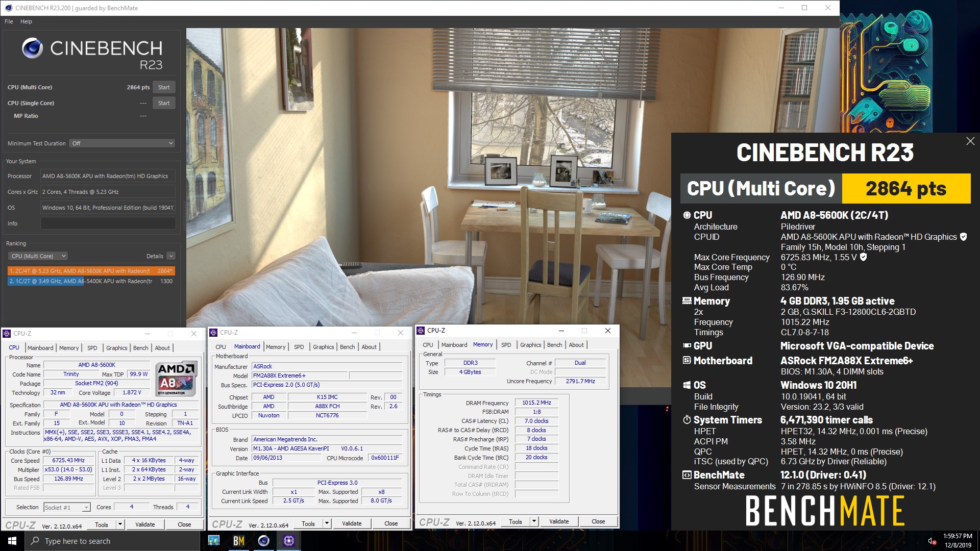Click the model field FM2A88X Extreme6+
Viewport: 980px width, 551px height.
click(300, 375)
